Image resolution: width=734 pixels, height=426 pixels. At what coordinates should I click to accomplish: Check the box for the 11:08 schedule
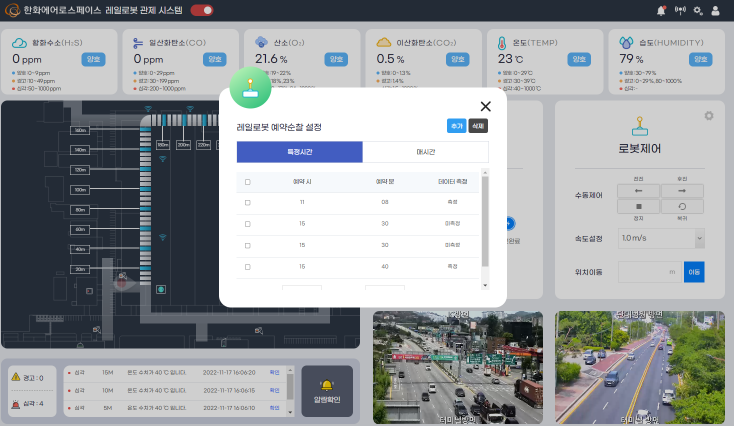[x=248, y=201]
